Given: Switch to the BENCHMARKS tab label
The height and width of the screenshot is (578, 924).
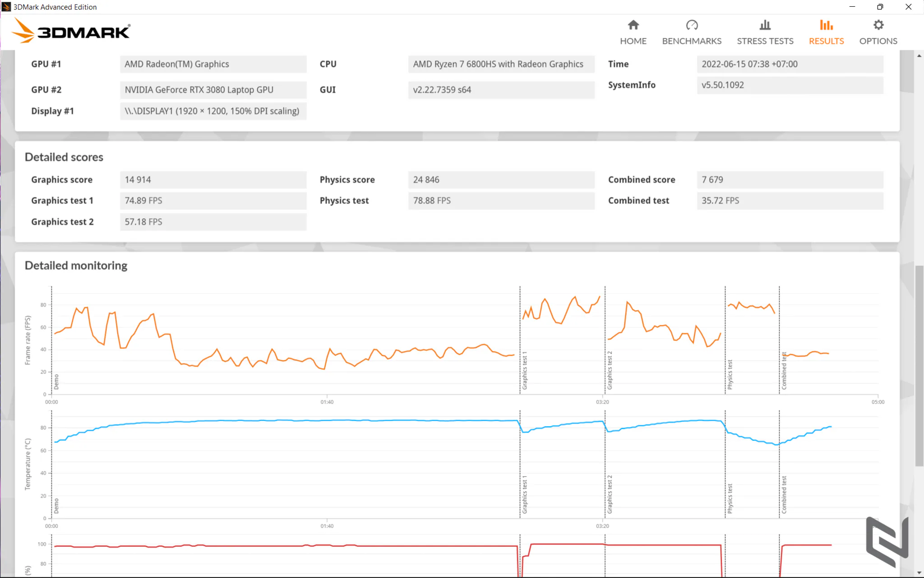Looking at the screenshot, I should pos(692,41).
